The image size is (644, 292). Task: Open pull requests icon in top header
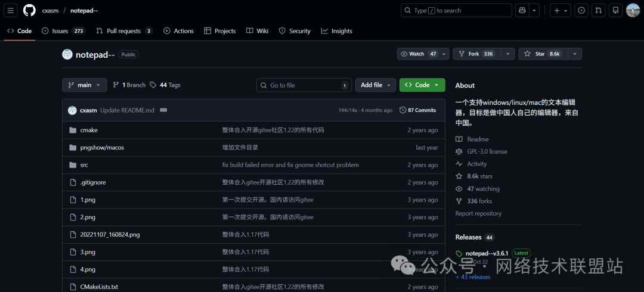point(599,11)
